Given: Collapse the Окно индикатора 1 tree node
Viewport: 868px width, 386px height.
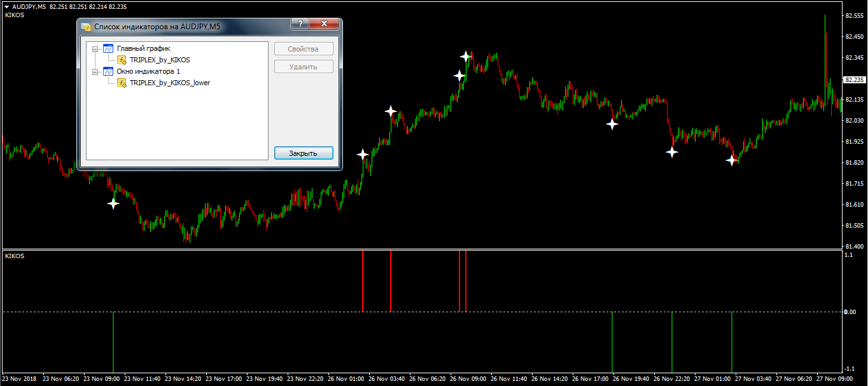Looking at the screenshot, I should (x=95, y=71).
